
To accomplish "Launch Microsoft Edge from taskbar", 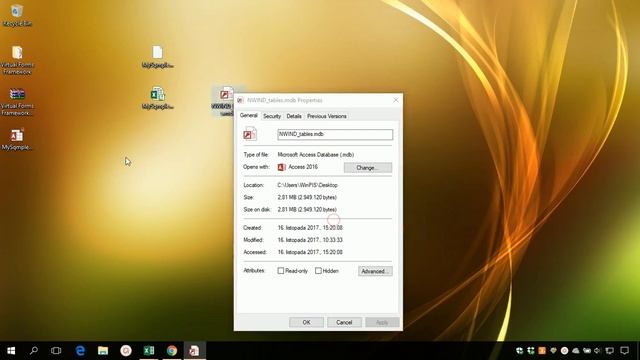I will tap(80, 350).
